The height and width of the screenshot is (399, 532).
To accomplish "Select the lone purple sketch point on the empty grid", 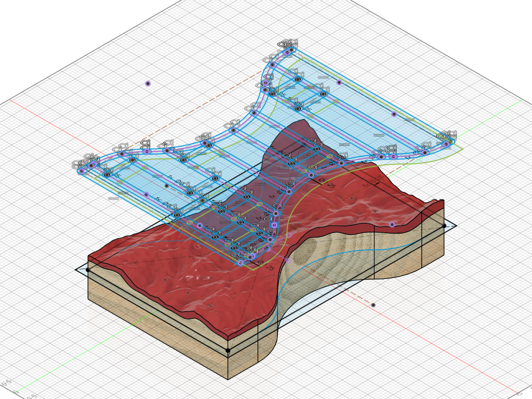I will pos(148,84).
